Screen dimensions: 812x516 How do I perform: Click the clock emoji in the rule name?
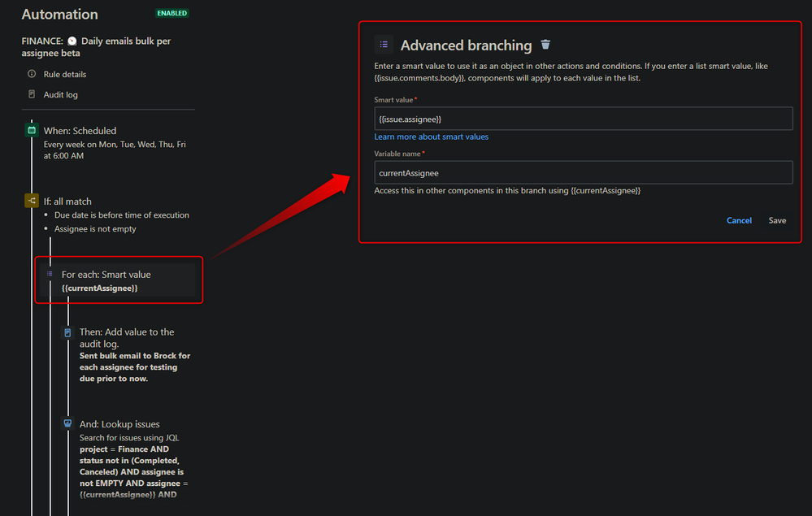point(72,41)
